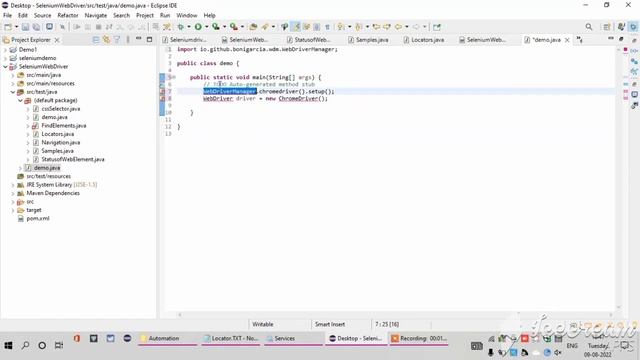Click the Smart Insert status entry

[x=330, y=324]
